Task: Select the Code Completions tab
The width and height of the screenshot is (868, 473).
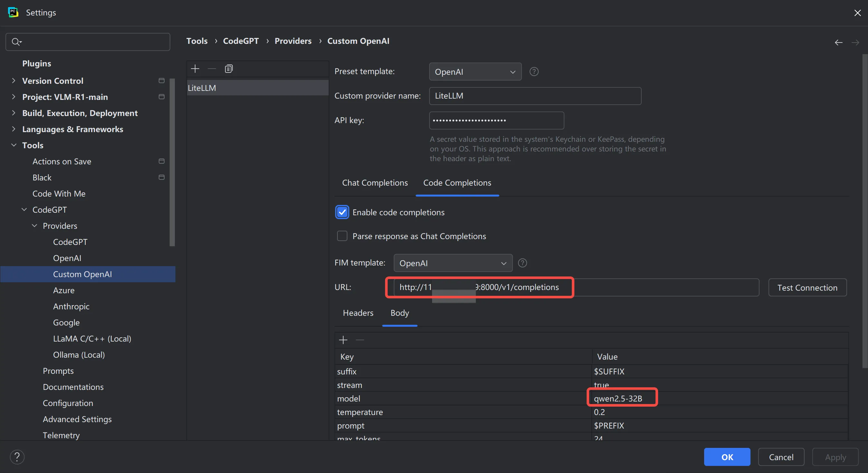Action: 457,183
